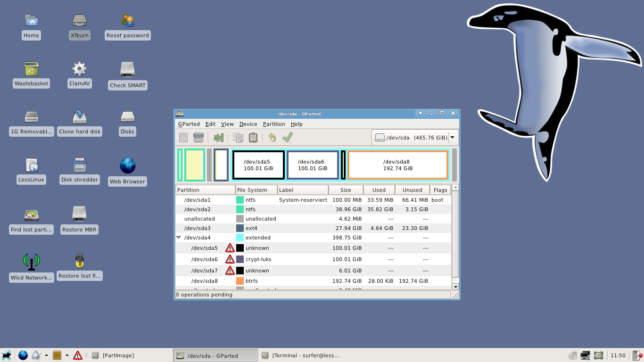The width and height of the screenshot is (644, 362).
Task: Select the /dev/sda5 block in disk map
Action: [x=258, y=165]
